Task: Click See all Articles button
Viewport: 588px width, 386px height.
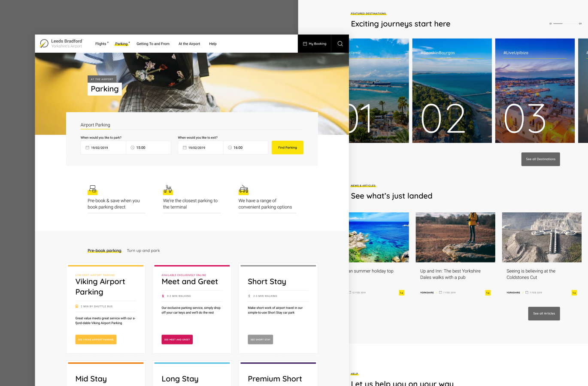Action: 544,314
